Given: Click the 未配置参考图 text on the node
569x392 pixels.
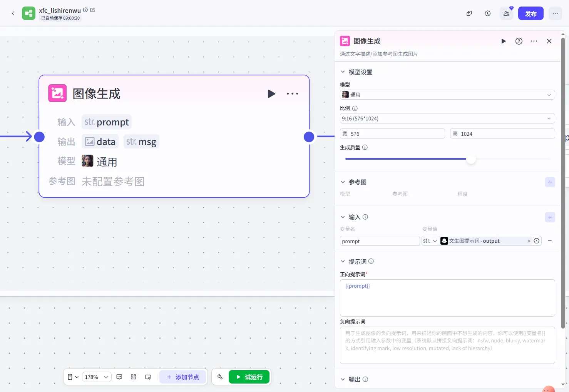Looking at the screenshot, I should (x=113, y=181).
